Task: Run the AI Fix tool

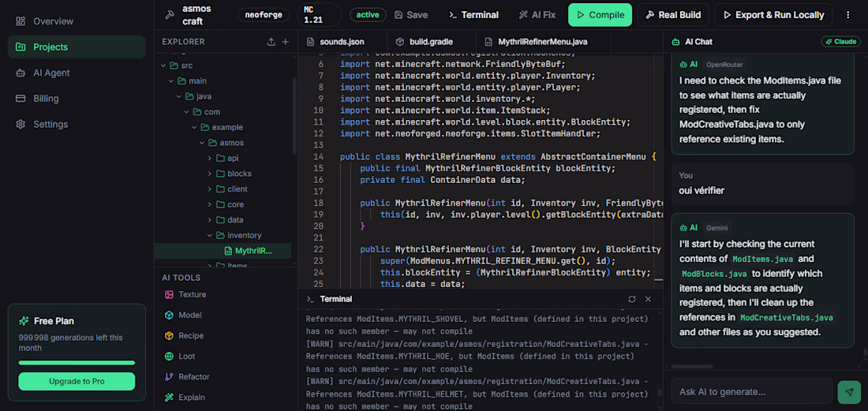Action: pos(537,15)
